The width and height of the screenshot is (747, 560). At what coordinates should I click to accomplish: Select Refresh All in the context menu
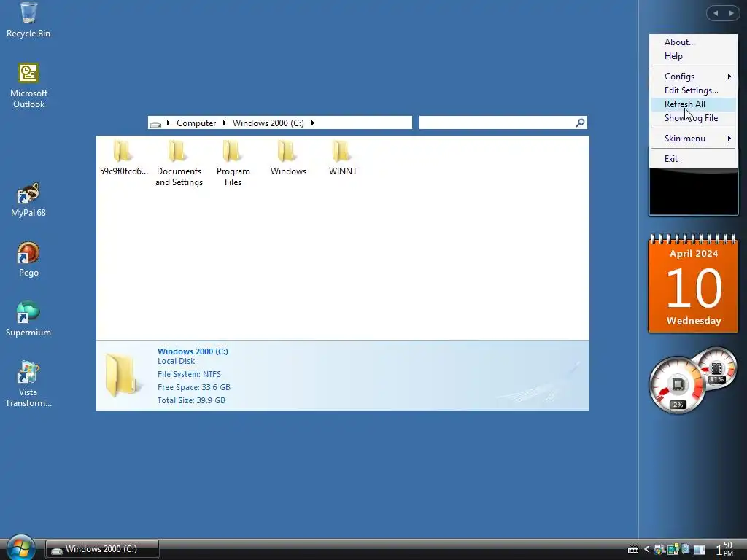tap(693, 104)
